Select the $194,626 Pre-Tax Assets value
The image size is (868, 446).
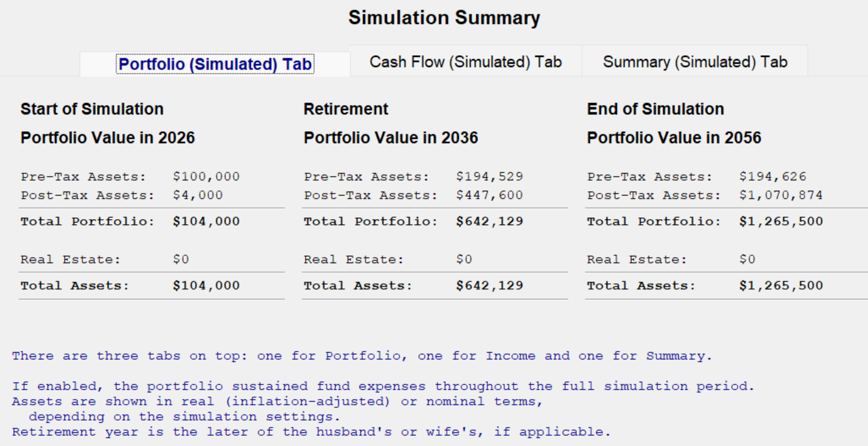tap(773, 176)
